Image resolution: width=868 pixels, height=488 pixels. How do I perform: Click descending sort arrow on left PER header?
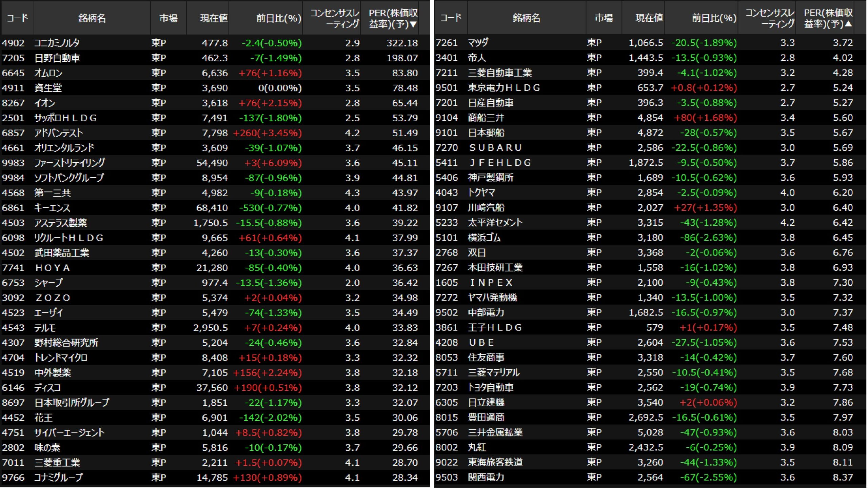[413, 24]
